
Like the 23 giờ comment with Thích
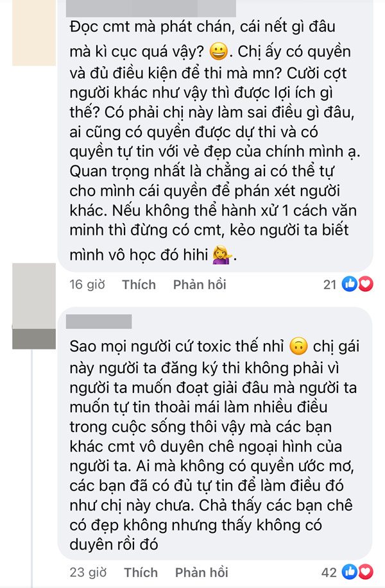click(x=141, y=572)
